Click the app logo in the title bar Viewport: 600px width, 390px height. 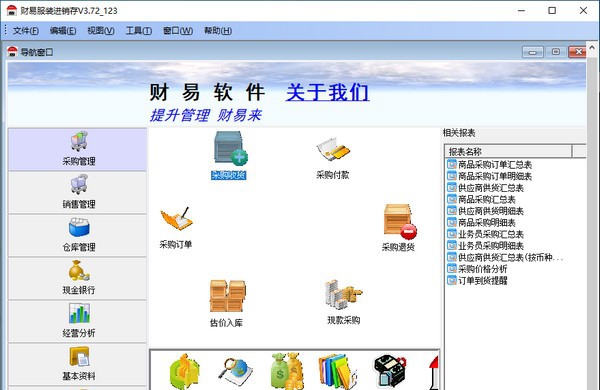pyautogui.click(x=11, y=10)
